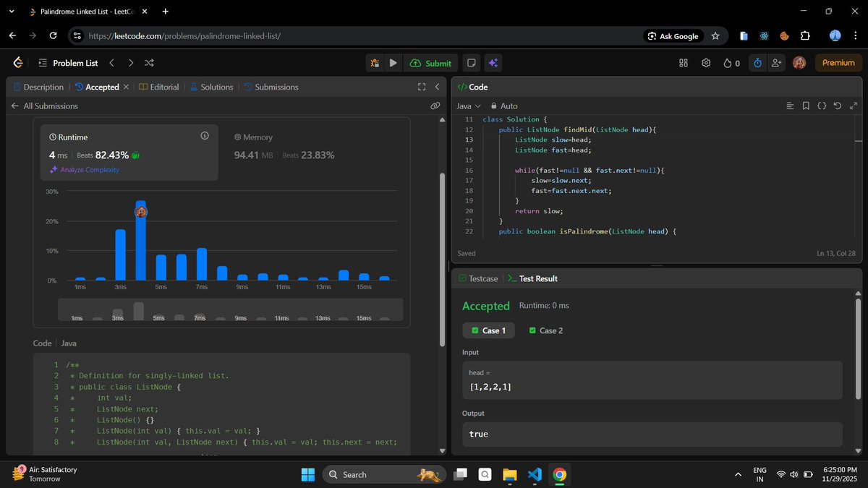View the streak flame counter
The width and height of the screenshot is (868, 488).
(x=731, y=63)
